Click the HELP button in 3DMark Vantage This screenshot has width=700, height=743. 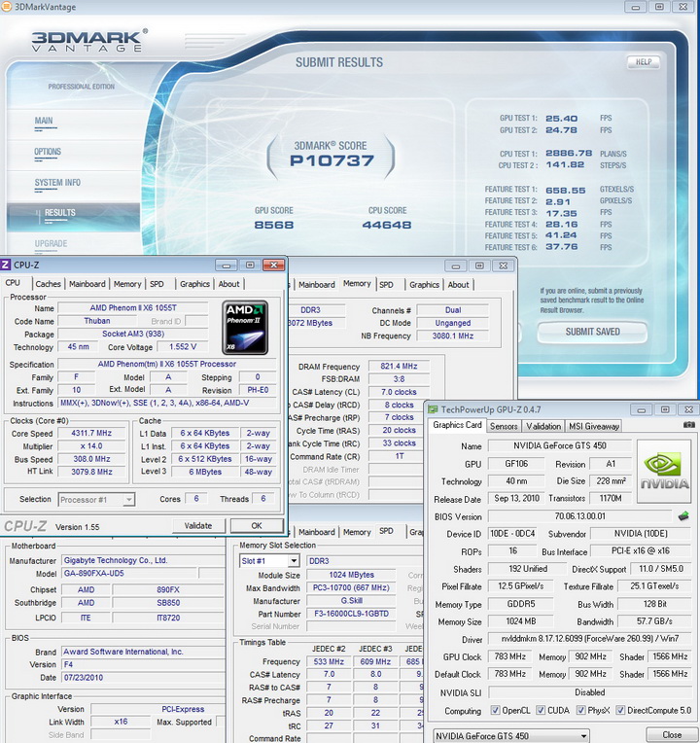[x=644, y=62]
